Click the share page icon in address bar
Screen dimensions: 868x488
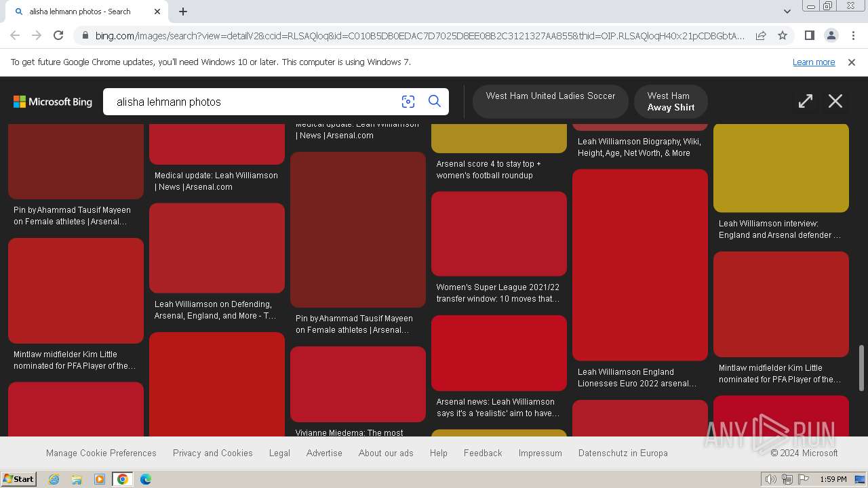761,35
